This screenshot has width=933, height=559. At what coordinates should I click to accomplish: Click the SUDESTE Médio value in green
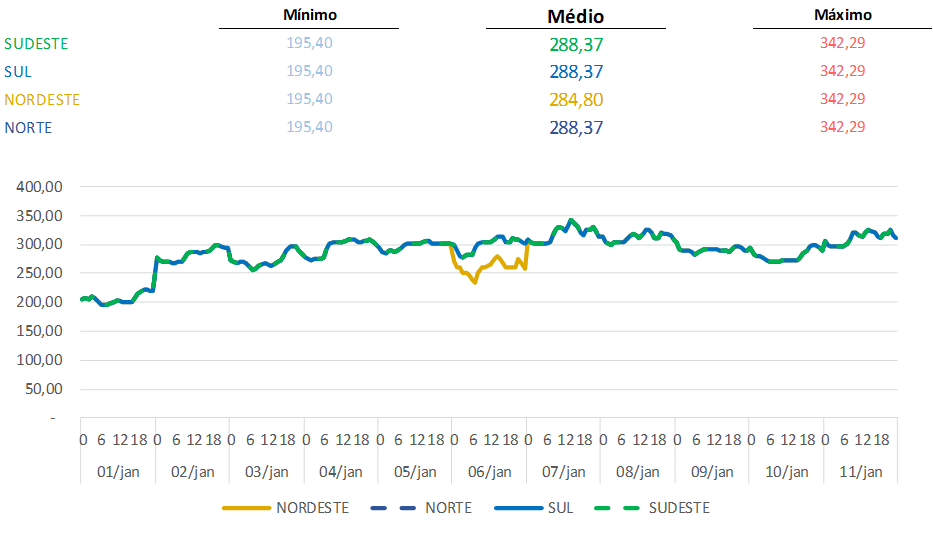(x=575, y=44)
